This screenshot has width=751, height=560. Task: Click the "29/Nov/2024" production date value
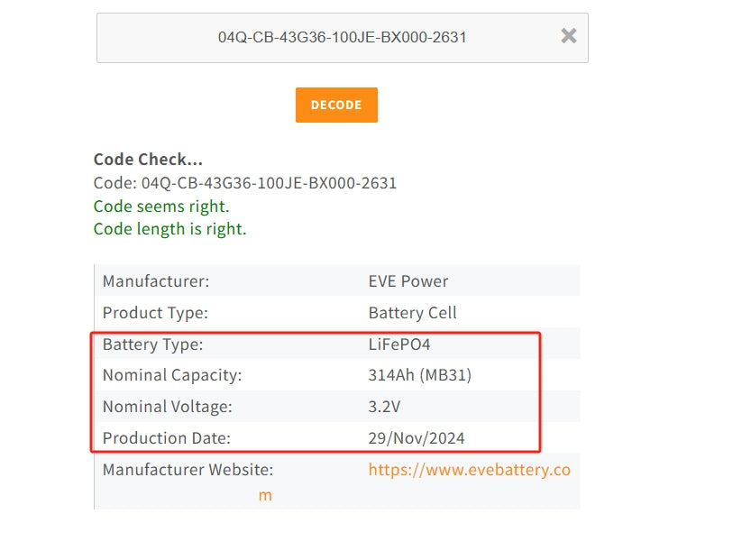click(417, 438)
